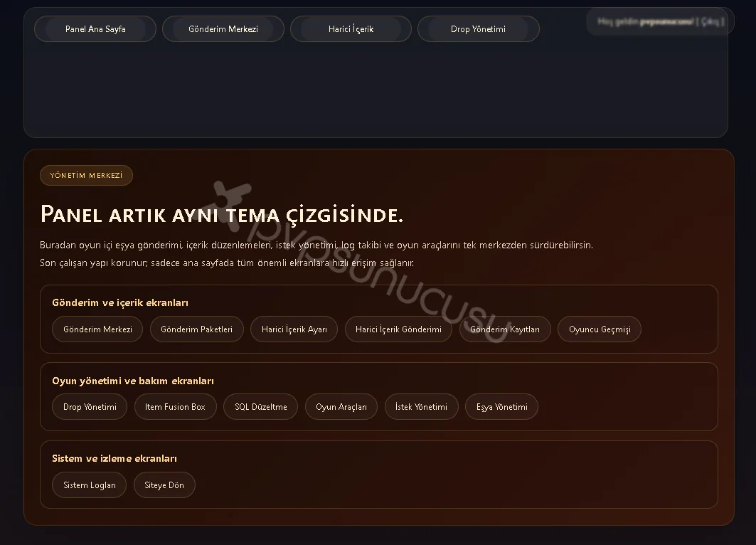Open Harici İçerik in the top navigation
This screenshot has width=756, height=545.
point(351,29)
